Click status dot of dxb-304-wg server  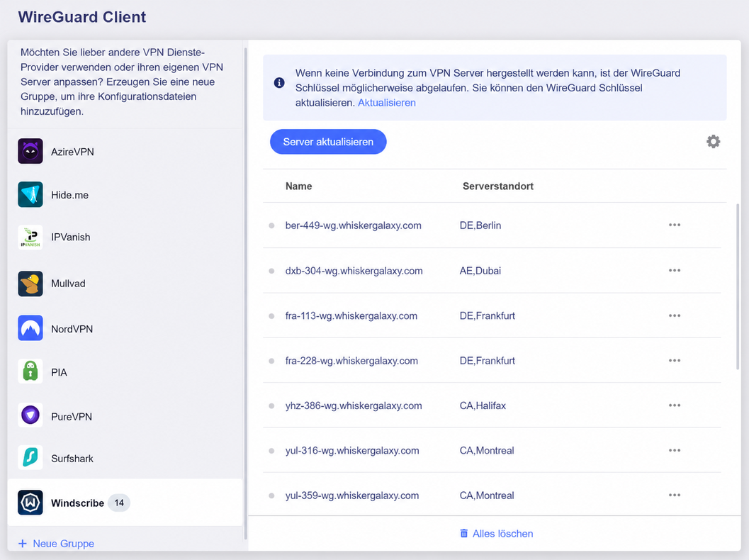pos(271,271)
